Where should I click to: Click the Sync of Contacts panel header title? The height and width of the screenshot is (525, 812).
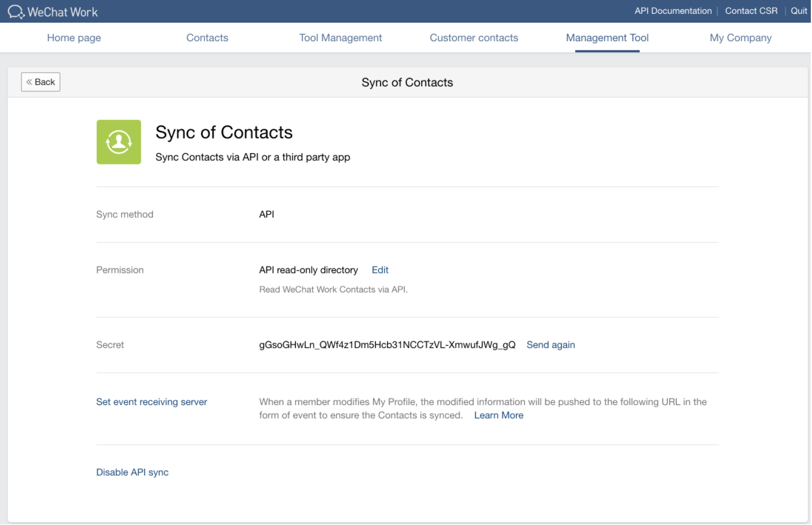click(x=407, y=82)
